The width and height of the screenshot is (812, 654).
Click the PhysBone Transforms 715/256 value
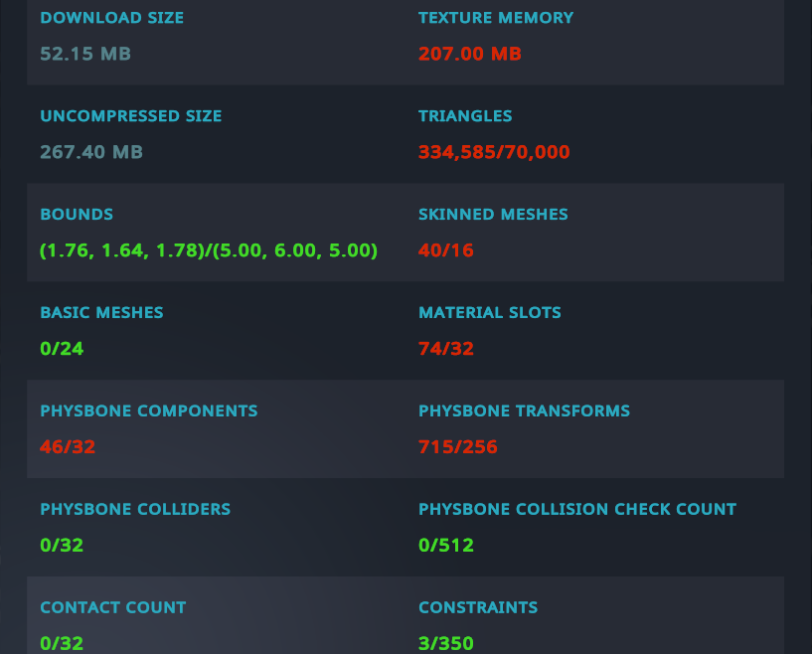[458, 447]
